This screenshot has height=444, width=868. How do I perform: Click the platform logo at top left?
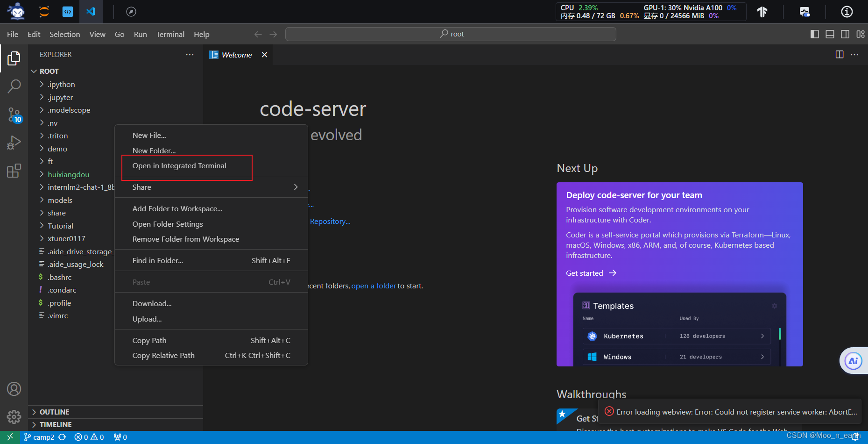(17, 11)
